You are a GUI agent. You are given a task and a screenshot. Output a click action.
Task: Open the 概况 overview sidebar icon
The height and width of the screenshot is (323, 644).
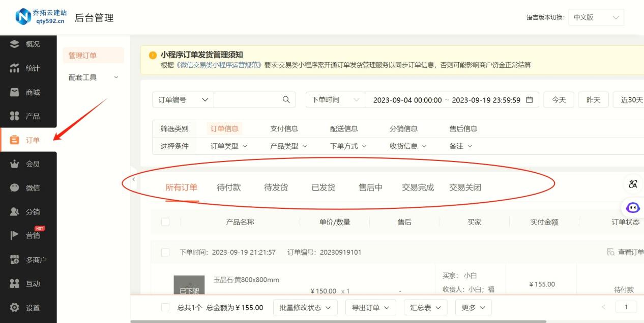click(x=15, y=44)
